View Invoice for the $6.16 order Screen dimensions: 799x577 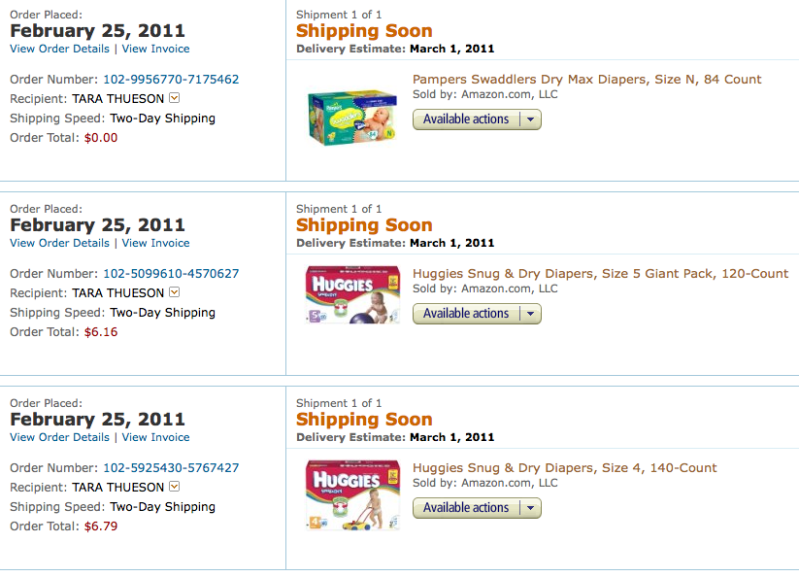click(x=155, y=243)
